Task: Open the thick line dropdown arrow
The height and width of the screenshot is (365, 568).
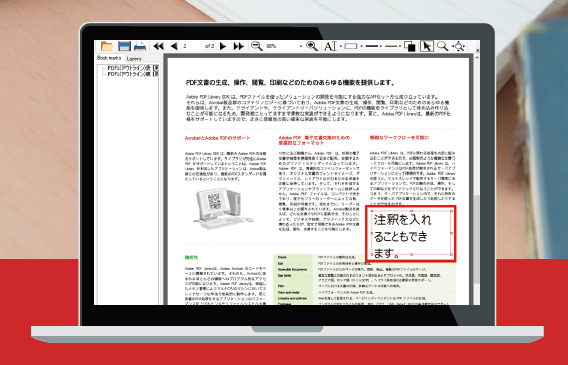Action: click(381, 46)
